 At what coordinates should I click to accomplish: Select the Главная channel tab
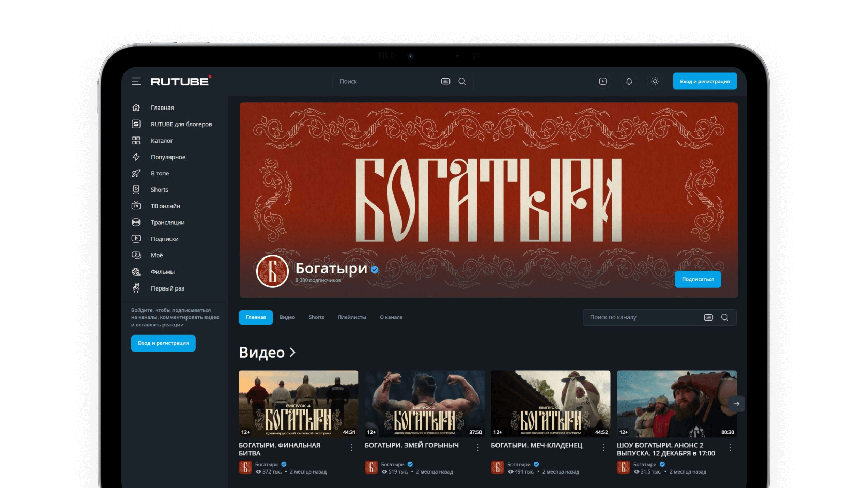(x=256, y=317)
